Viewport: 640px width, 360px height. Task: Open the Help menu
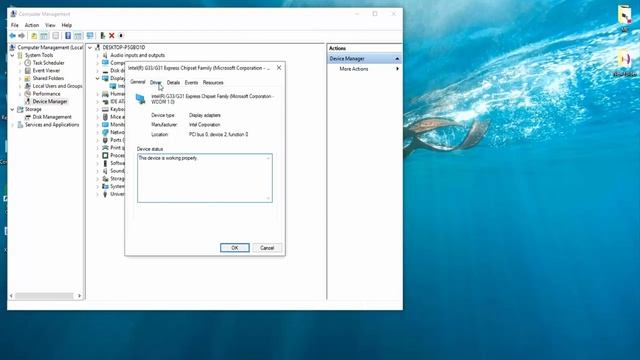[x=67, y=25]
